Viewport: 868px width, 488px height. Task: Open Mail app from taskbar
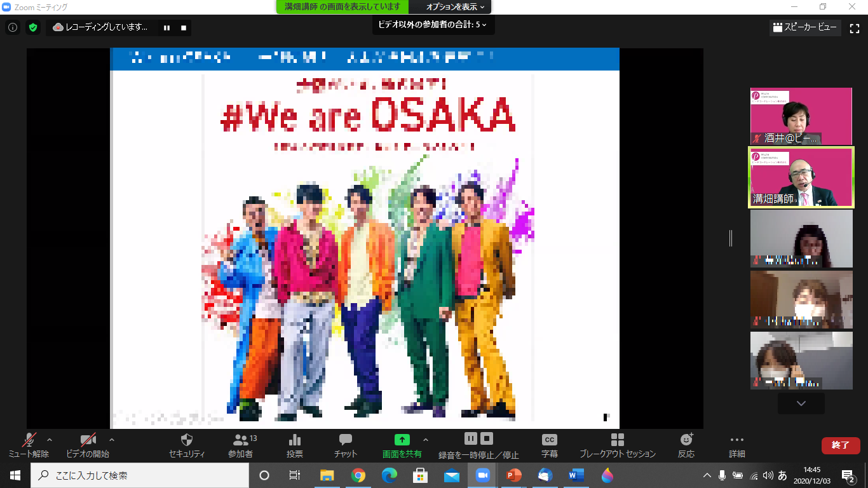point(451,475)
